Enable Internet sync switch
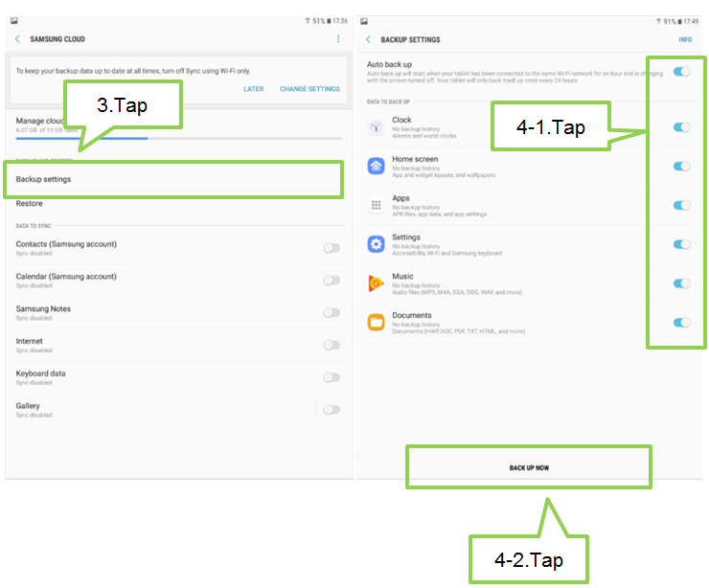This screenshot has width=709, height=588. tap(332, 346)
